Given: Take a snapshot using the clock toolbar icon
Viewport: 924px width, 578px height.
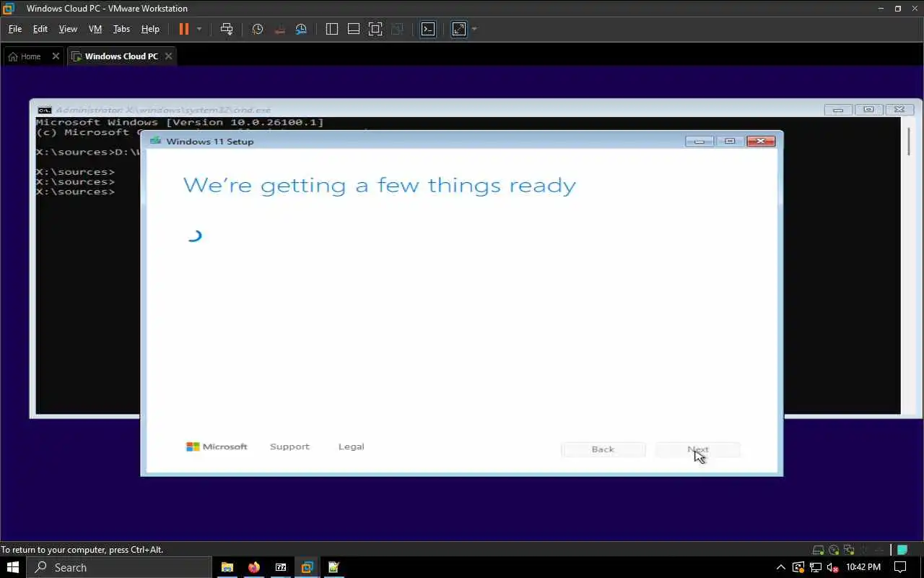Looking at the screenshot, I should pyautogui.click(x=257, y=29).
